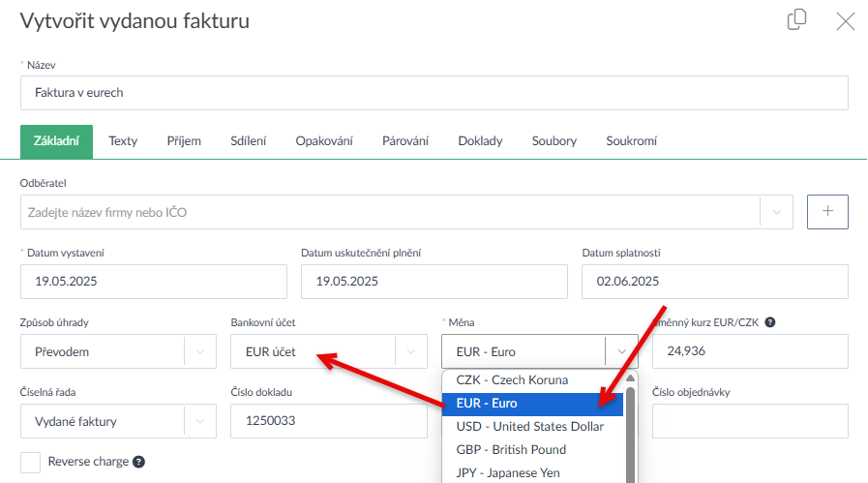
Task: Click the copy document icon in header
Action: tap(796, 20)
